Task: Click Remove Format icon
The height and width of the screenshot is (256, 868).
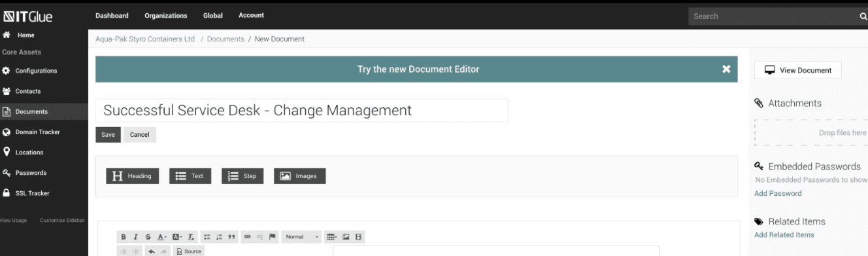Action: pos(191,237)
